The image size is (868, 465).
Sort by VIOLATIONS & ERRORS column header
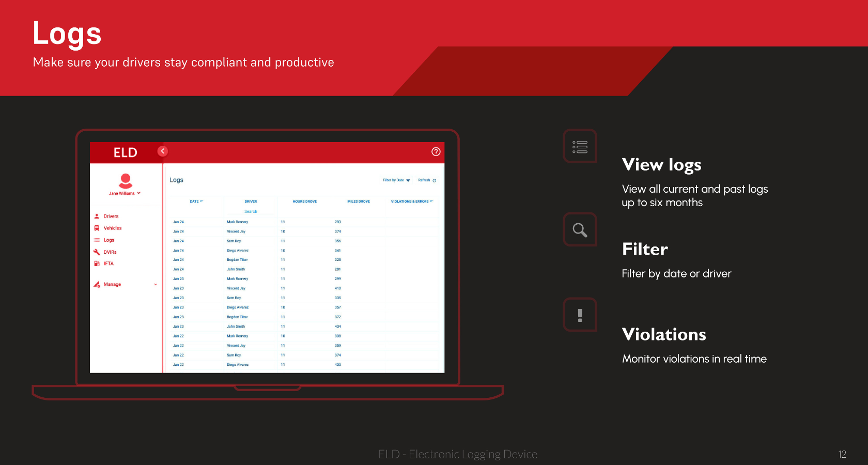coord(412,201)
